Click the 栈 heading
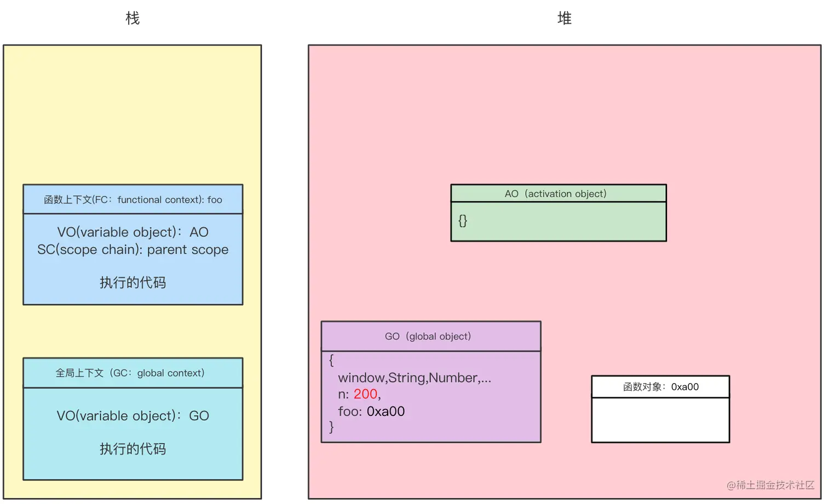 133,18
